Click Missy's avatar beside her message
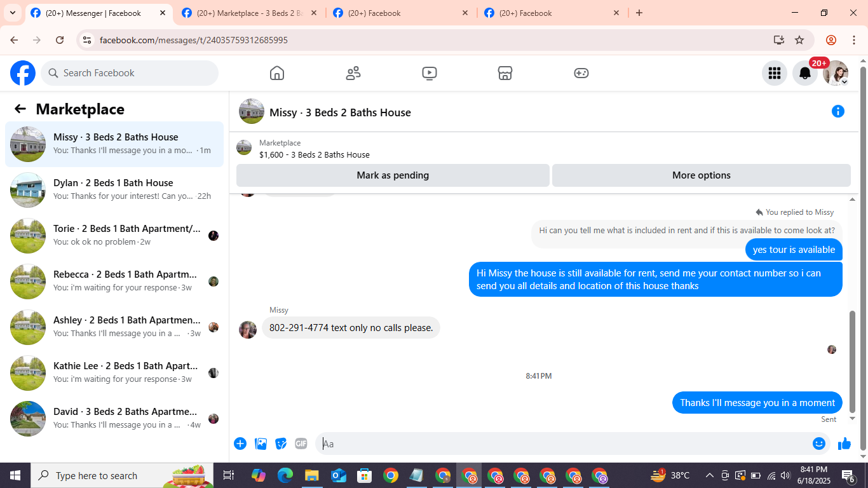 click(248, 329)
